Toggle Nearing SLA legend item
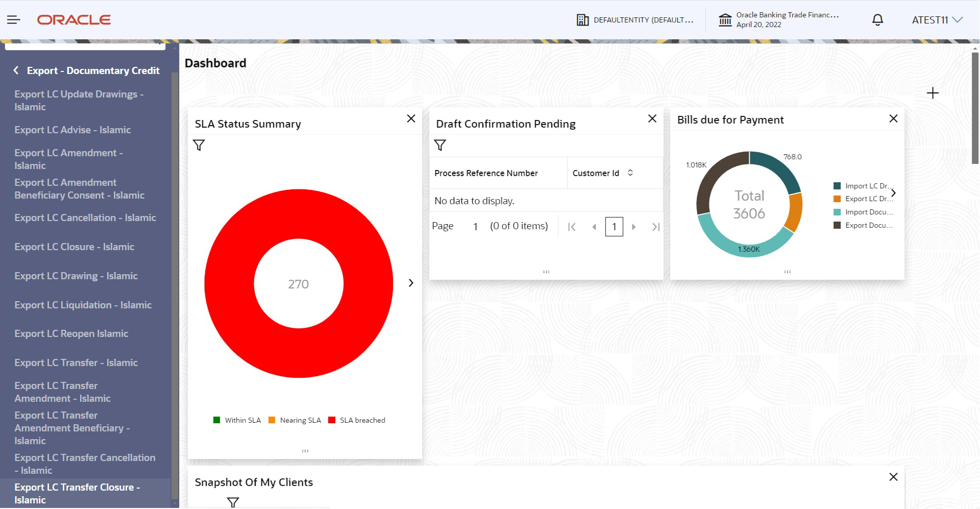980x509 pixels. click(x=295, y=420)
